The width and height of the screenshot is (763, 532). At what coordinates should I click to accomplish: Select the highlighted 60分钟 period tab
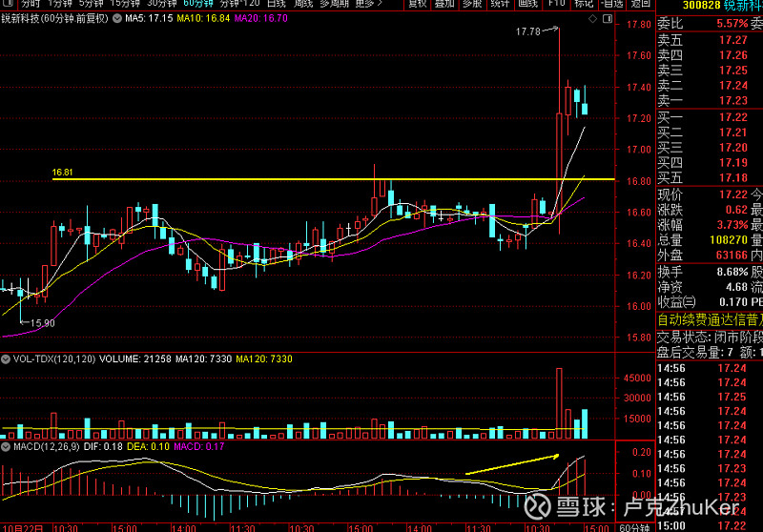[x=198, y=4]
